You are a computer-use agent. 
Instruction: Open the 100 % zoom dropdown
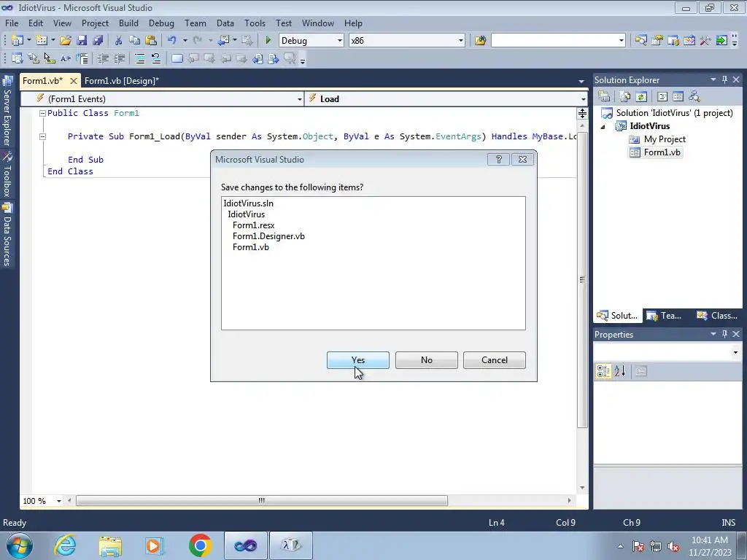coord(59,501)
